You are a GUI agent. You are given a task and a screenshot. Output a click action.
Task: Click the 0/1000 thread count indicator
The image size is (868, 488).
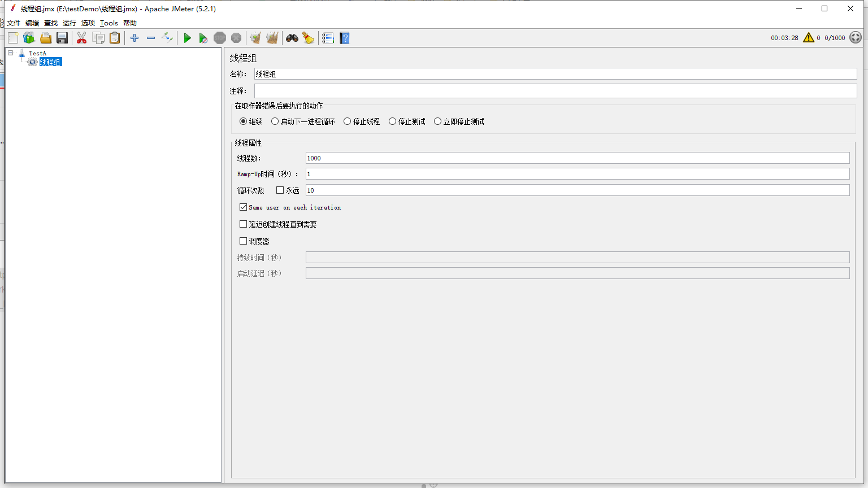point(835,38)
